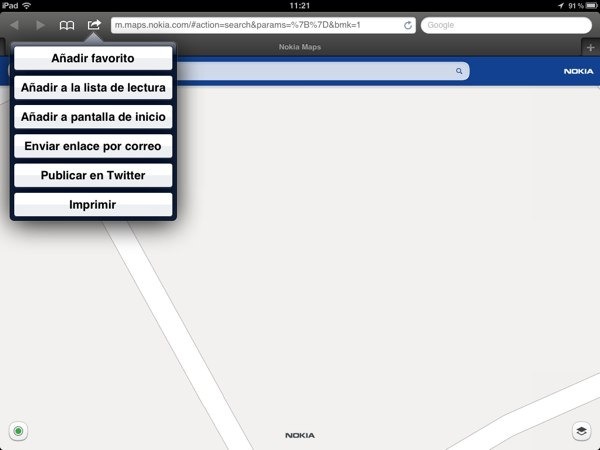Screen dimensions: 600x450
Task: Tap the Wi-Fi status icon
Action: tap(26, 5)
